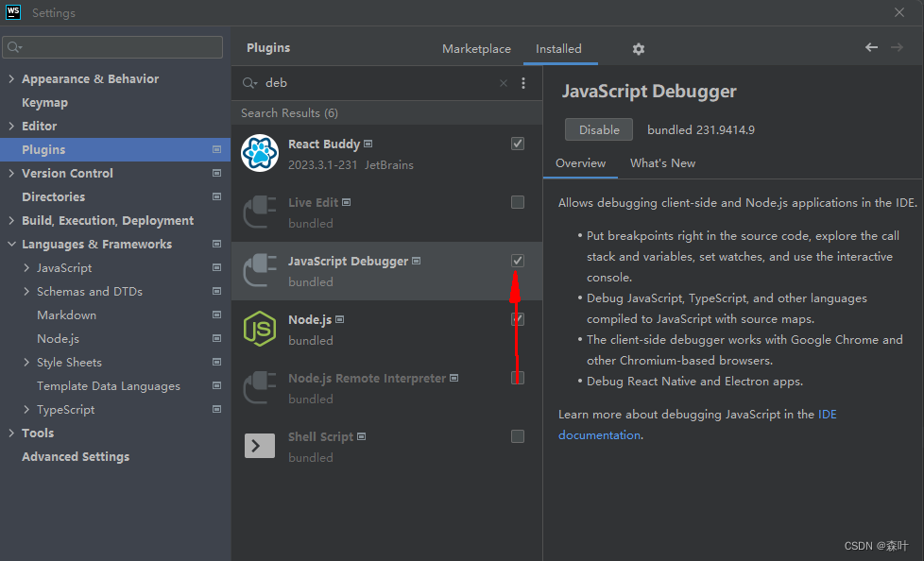This screenshot has height=561, width=924.
Task: Enable the Shell Script plugin checkbox
Action: pos(517,435)
